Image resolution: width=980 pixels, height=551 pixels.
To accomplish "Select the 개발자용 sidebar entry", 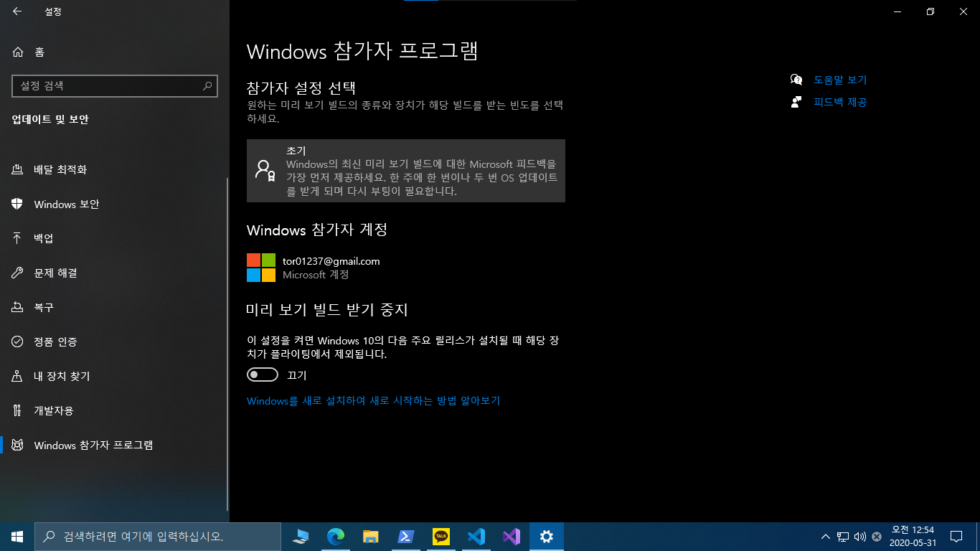I will [115, 410].
